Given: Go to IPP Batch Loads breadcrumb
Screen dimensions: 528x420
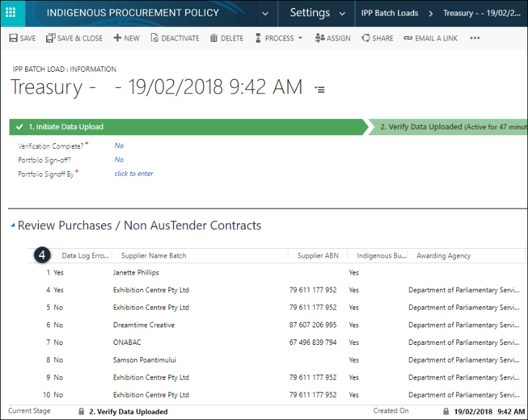Looking at the screenshot, I should (390, 13).
